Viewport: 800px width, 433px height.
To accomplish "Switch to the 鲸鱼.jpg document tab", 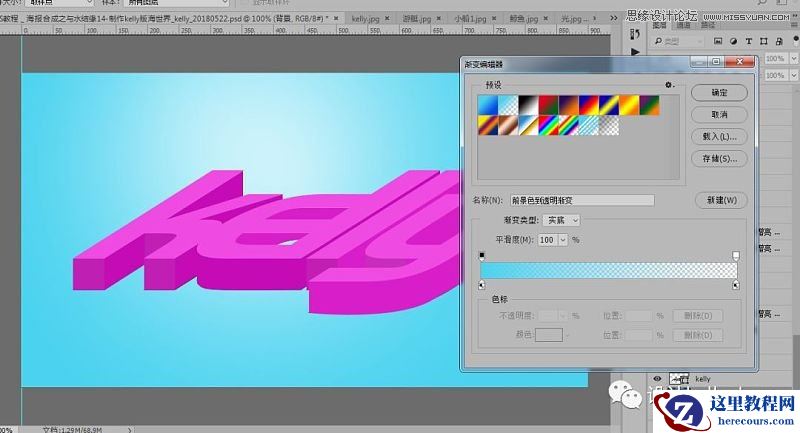I will click(x=523, y=18).
